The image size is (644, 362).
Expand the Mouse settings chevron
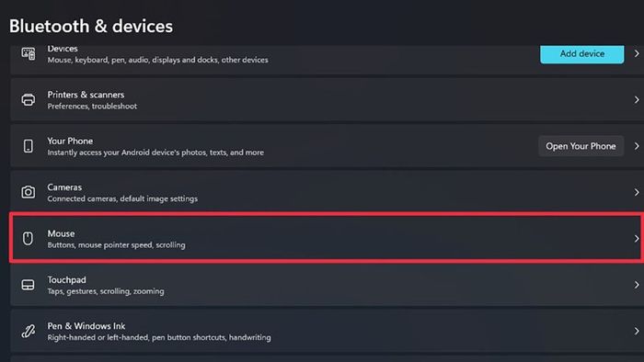637,239
